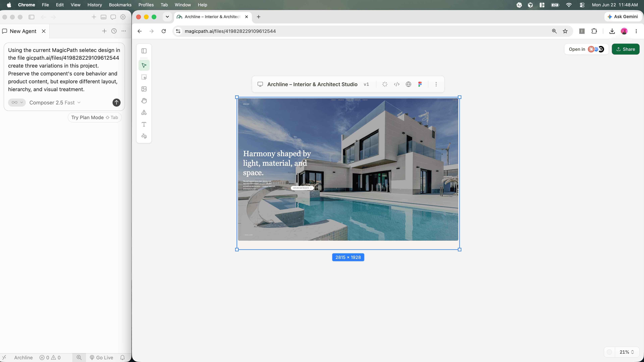Click the canvas background color circle
Viewport: 644px width, 362px height.
click(609, 352)
